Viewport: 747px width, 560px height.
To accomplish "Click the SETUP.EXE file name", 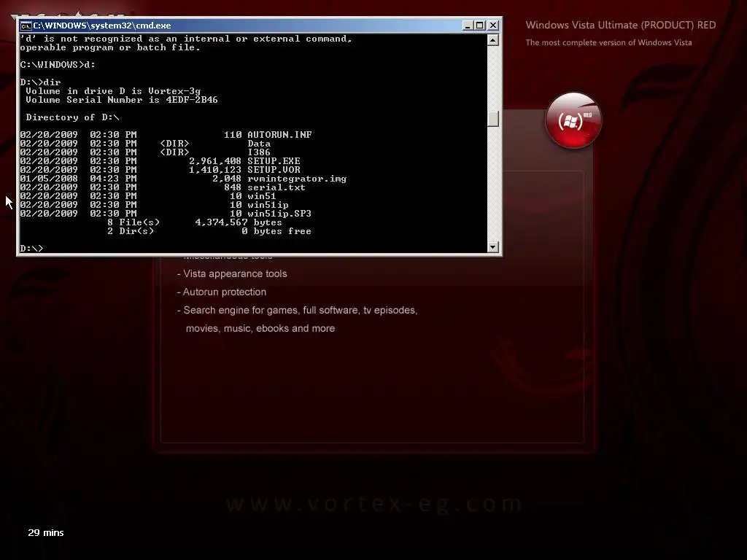I will point(274,161).
